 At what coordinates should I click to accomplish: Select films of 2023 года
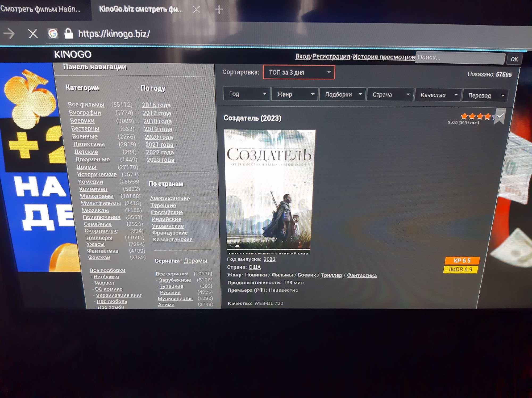coord(160,160)
